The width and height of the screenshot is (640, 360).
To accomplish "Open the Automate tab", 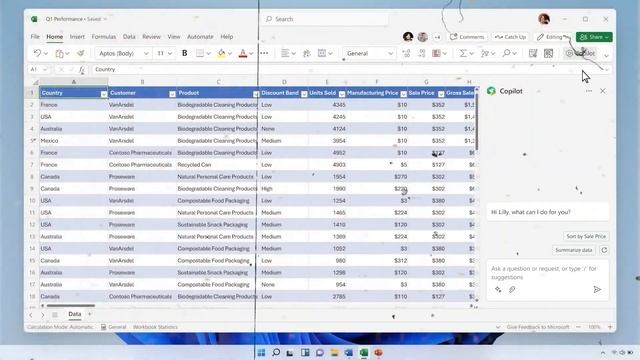I will pyautogui.click(x=200, y=36).
